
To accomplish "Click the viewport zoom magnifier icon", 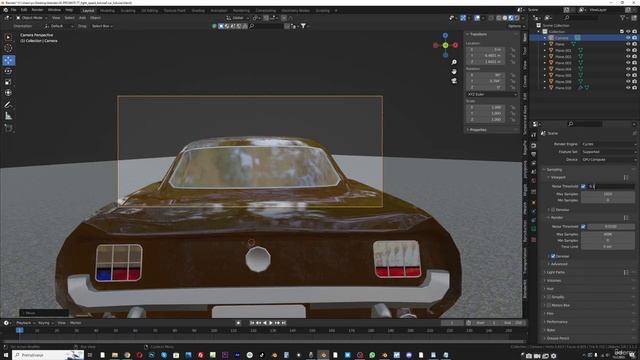I will click(x=454, y=62).
